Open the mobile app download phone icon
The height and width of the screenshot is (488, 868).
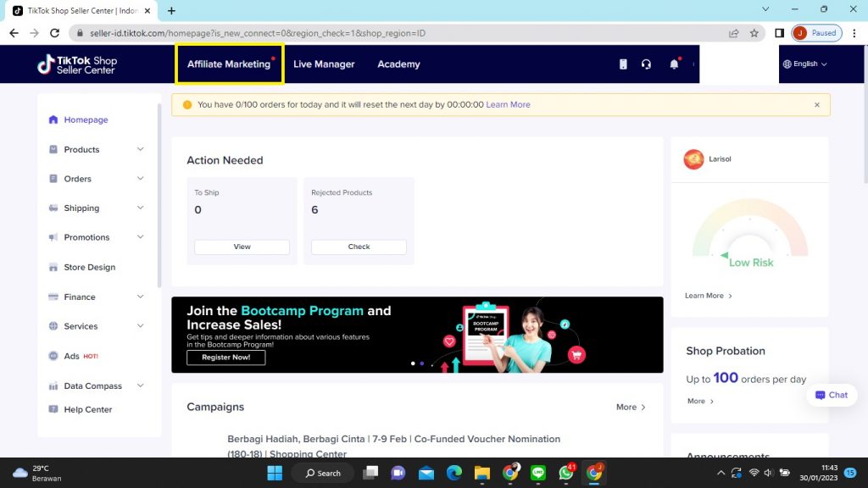(x=623, y=64)
